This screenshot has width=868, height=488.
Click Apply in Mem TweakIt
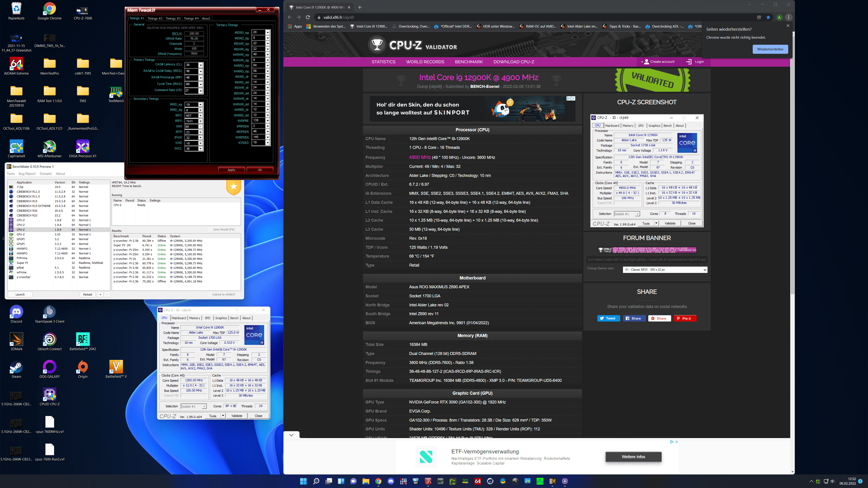click(x=231, y=170)
